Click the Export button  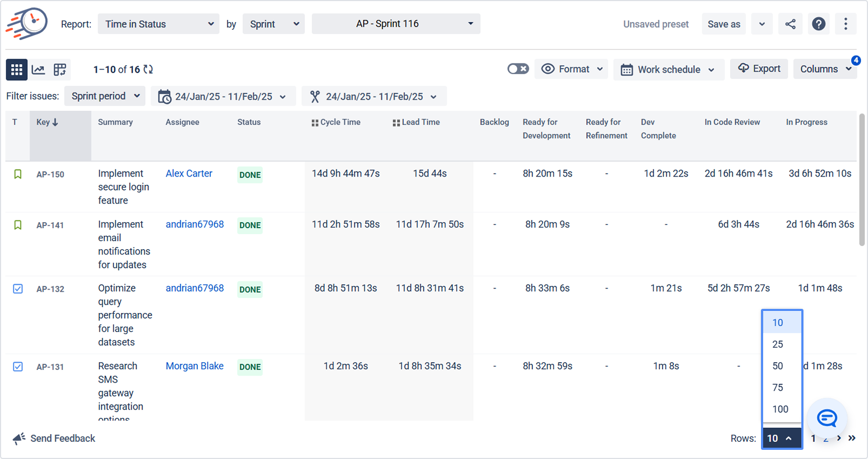click(759, 69)
